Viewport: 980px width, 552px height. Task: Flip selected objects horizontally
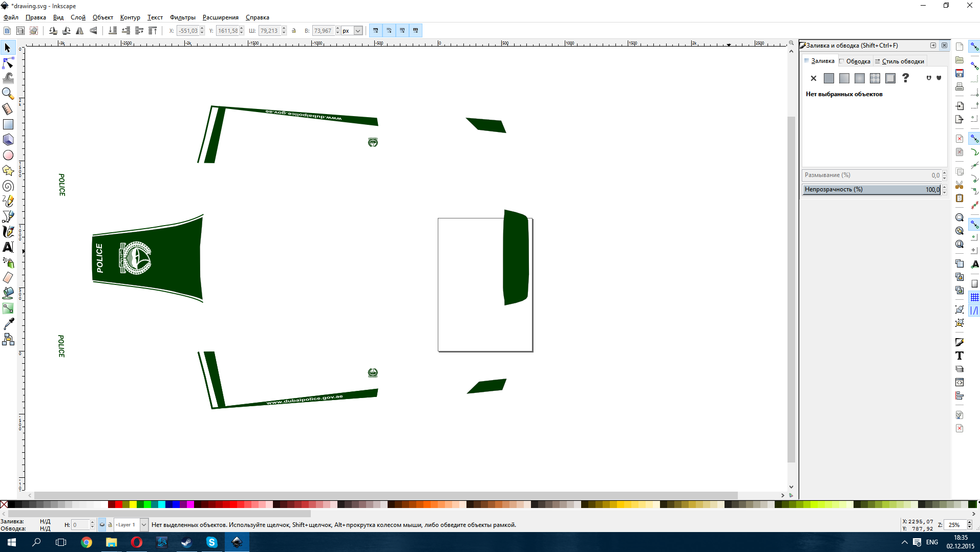point(80,31)
